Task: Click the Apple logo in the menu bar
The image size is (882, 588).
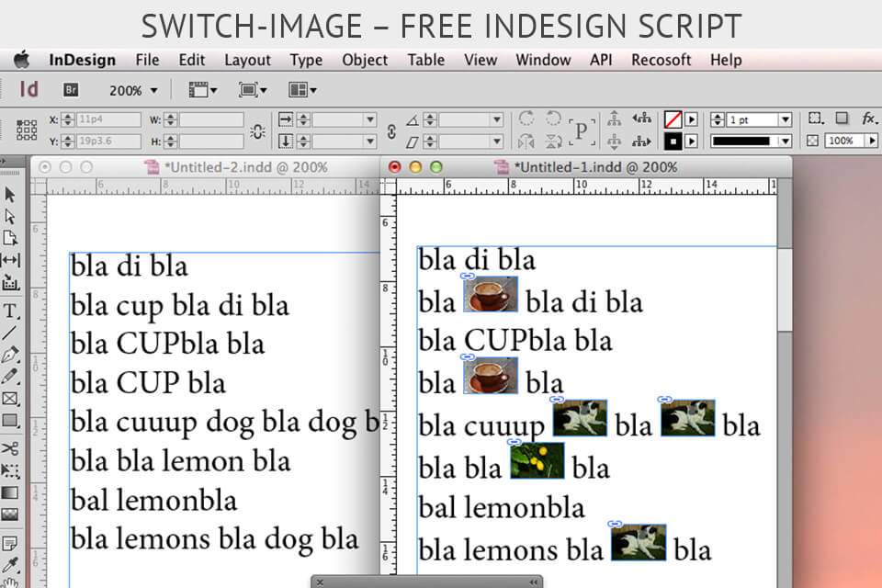Action: [21, 60]
